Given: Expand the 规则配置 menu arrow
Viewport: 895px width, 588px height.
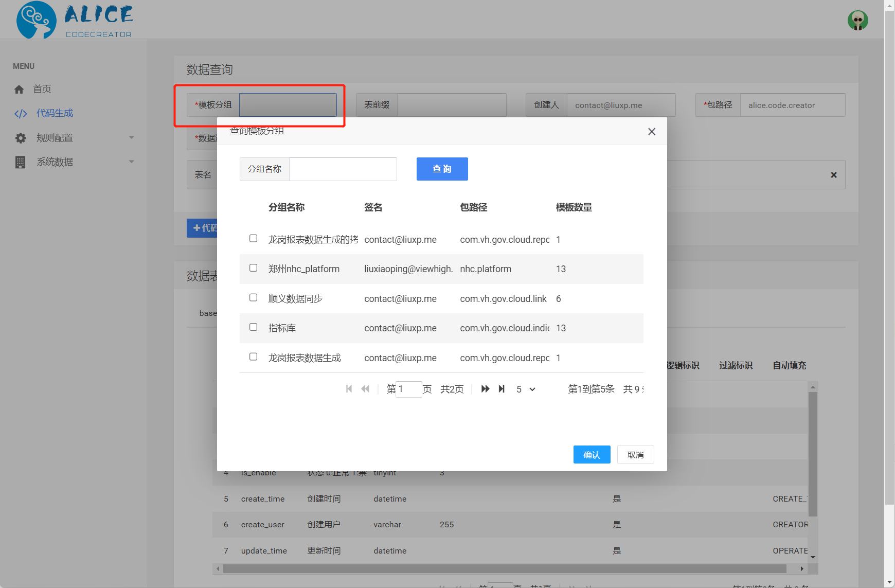Looking at the screenshot, I should [x=132, y=137].
